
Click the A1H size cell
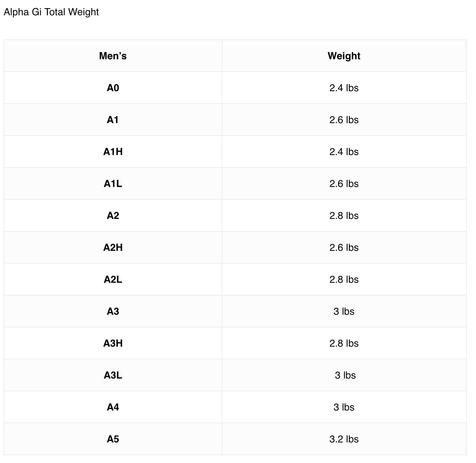point(113,151)
